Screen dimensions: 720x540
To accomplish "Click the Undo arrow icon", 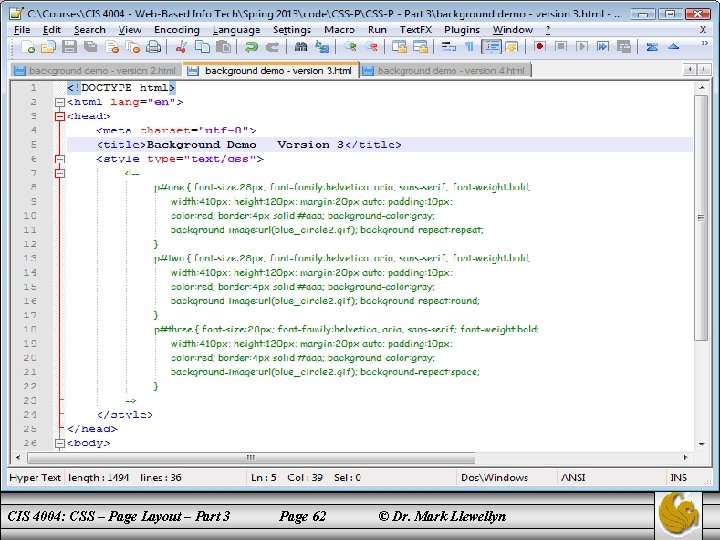I will click(250, 47).
